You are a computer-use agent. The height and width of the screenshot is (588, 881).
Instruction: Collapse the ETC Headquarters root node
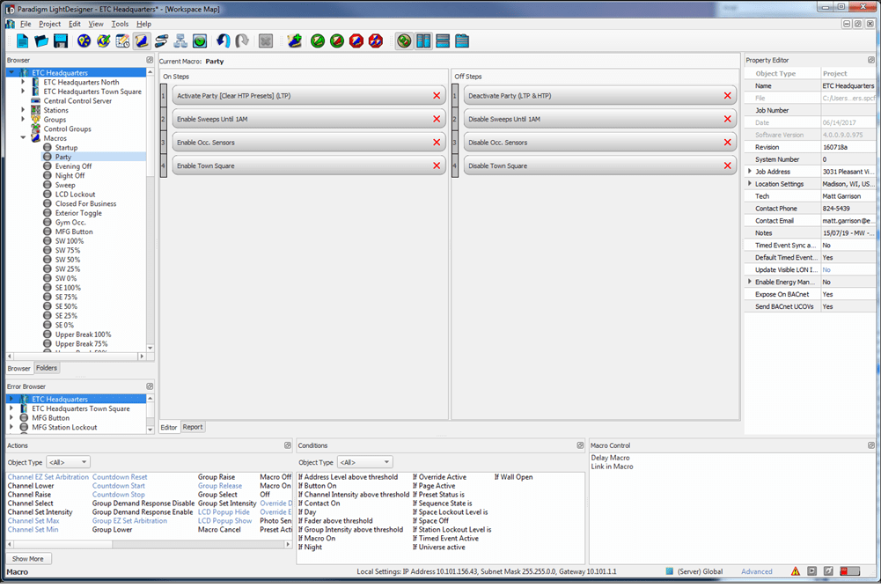click(x=11, y=72)
